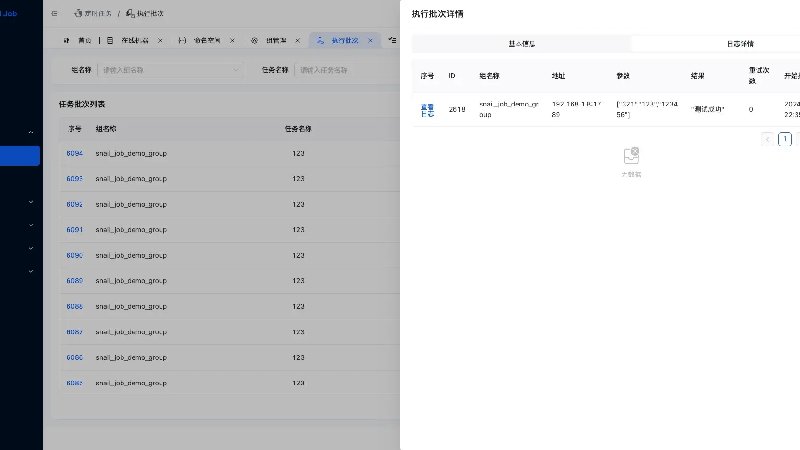Click the 执行批次 breadcrumb text

pyautogui.click(x=150, y=13)
